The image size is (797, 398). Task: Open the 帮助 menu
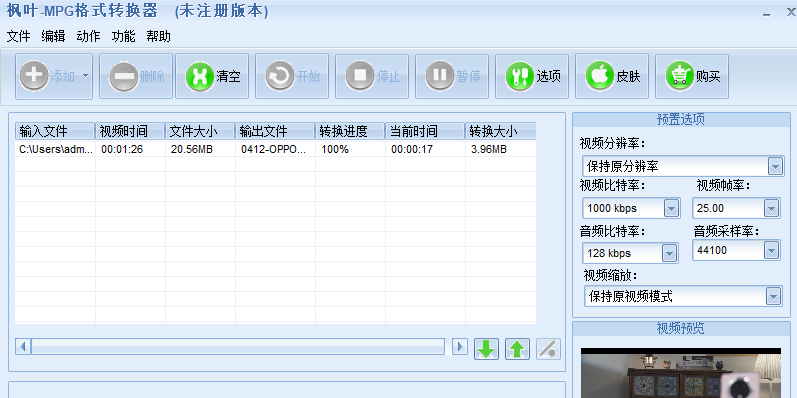click(x=159, y=36)
